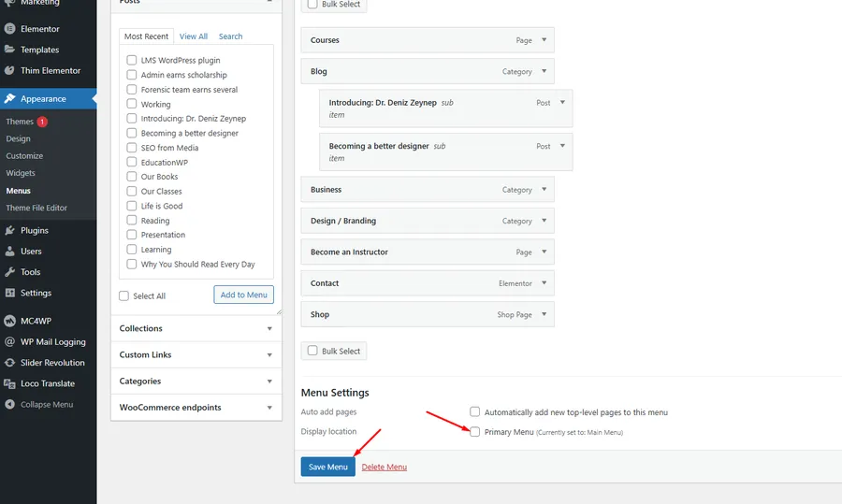Check the Primary Menu display location

click(475, 432)
